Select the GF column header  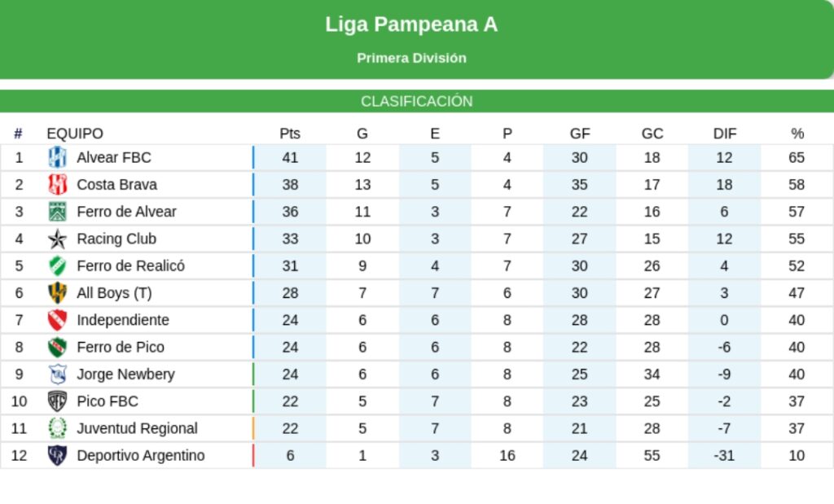coord(580,134)
